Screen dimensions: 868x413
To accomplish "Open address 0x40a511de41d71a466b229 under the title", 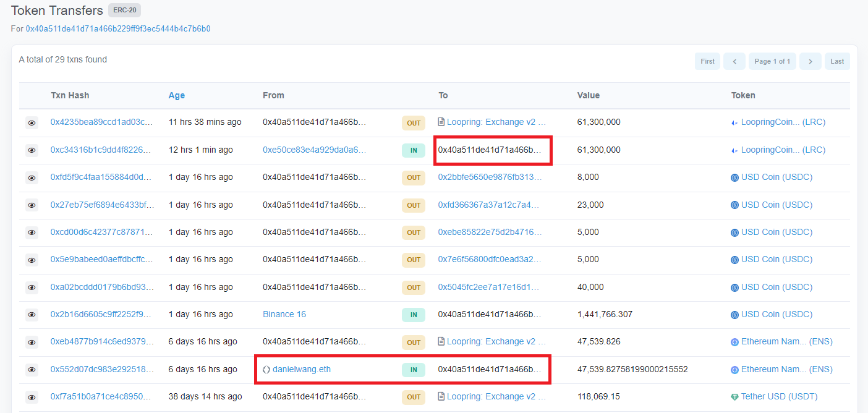I will (x=118, y=28).
